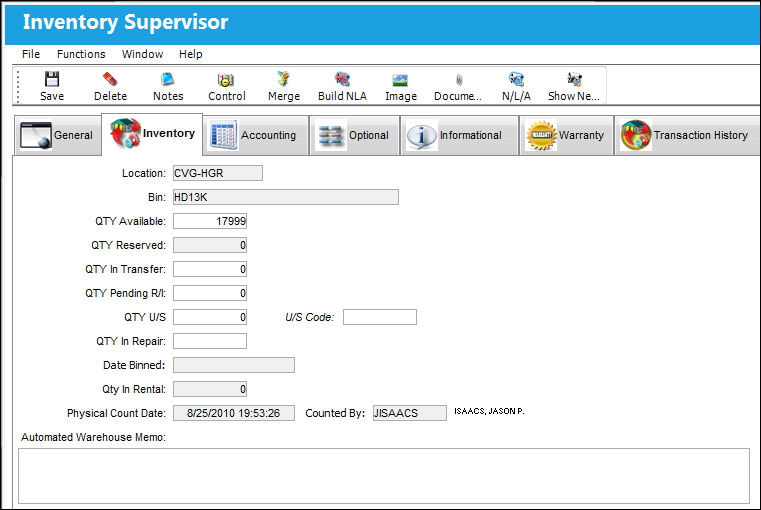Click the Counted By field JISAACS

click(x=410, y=413)
